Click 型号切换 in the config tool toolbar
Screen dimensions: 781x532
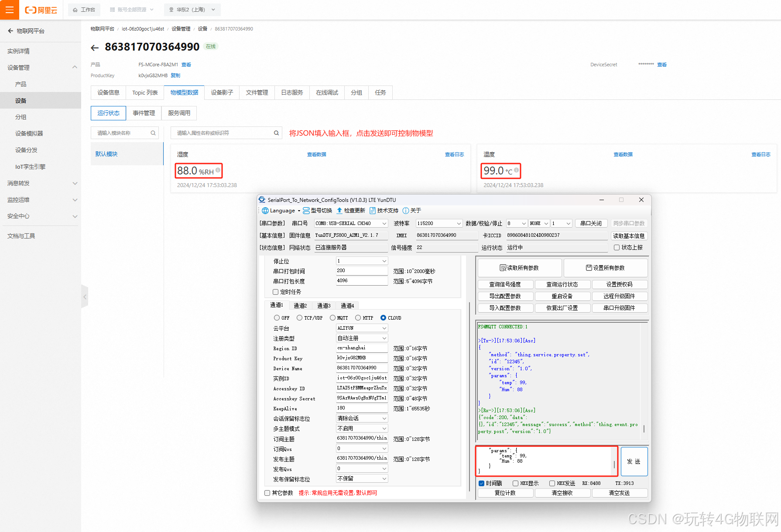pos(318,211)
